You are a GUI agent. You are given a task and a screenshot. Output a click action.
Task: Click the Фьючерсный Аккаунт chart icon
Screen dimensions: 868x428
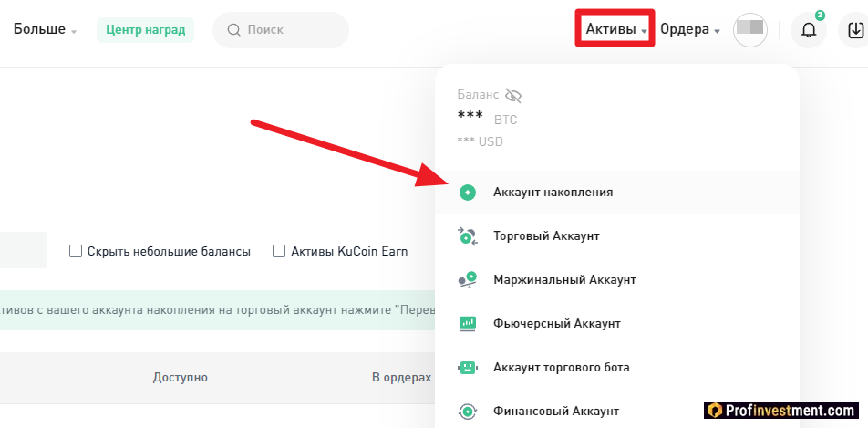pyautogui.click(x=468, y=323)
